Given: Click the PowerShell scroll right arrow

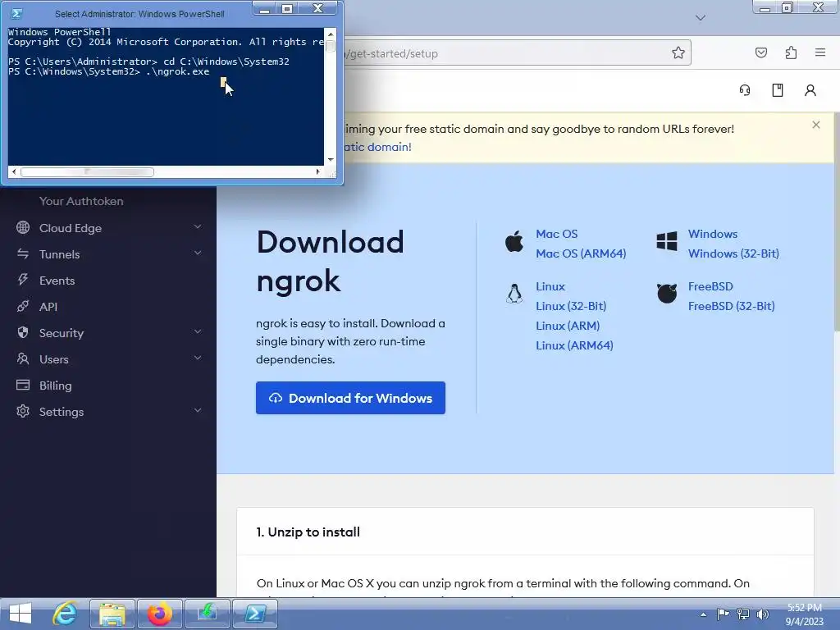Looking at the screenshot, I should point(317,172).
